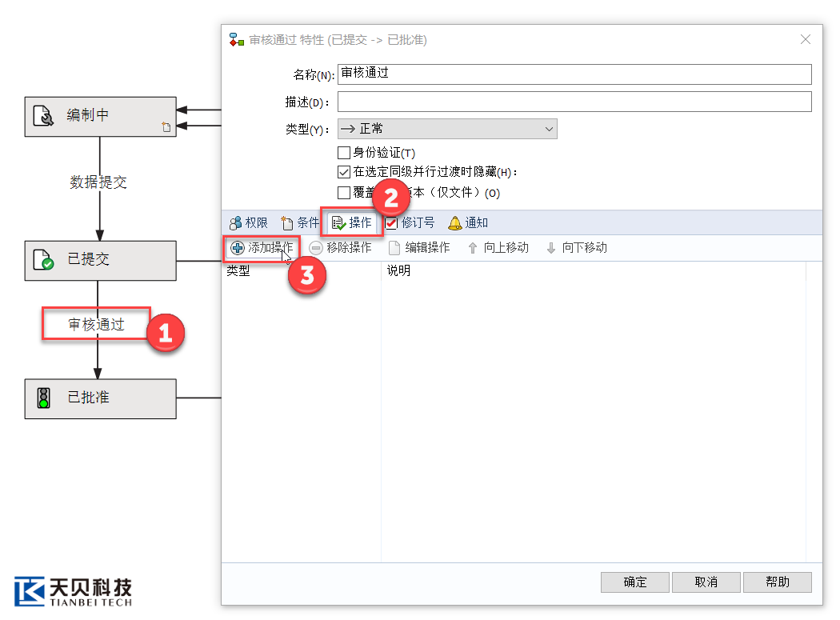The height and width of the screenshot is (620, 840).
Task: Switch to the 权限 tab
Action: coord(249,223)
